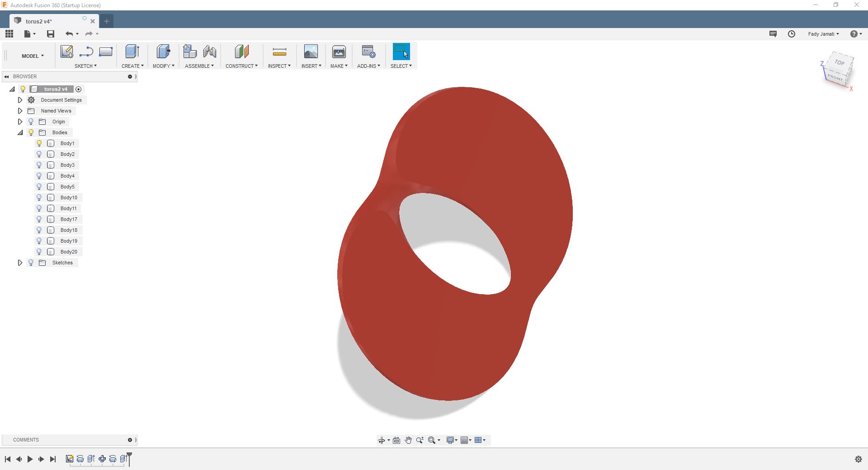Collapse the Bodies folder
The image size is (868, 470).
click(20, 132)
